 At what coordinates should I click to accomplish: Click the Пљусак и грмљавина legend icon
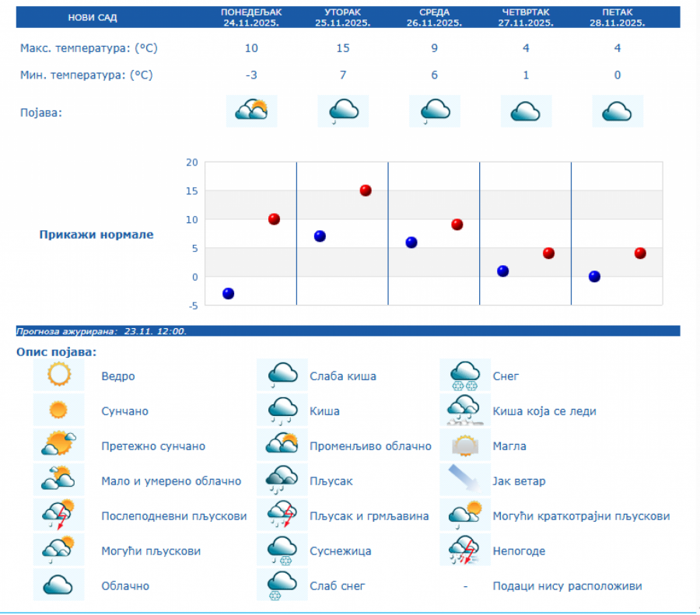click(x=282, y=515)
